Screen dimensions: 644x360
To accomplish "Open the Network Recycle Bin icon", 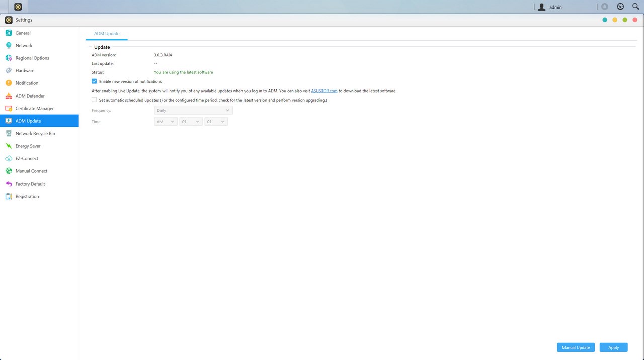I will 9,133.
